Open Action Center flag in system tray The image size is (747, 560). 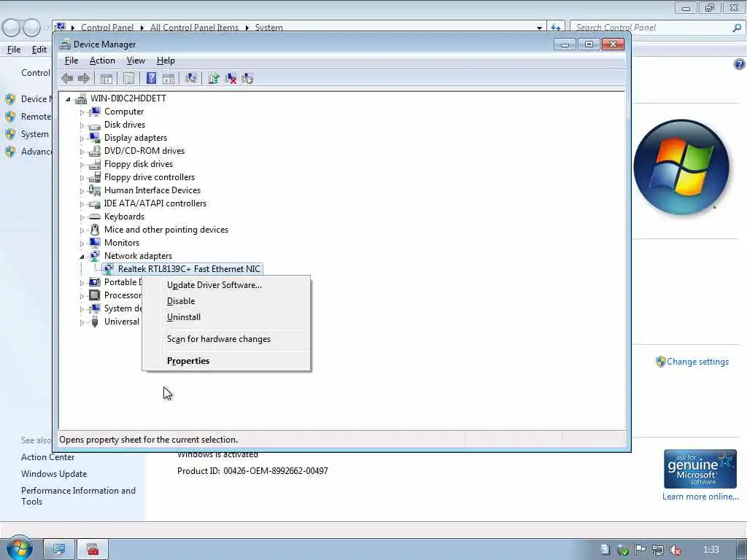coord(640,550)
